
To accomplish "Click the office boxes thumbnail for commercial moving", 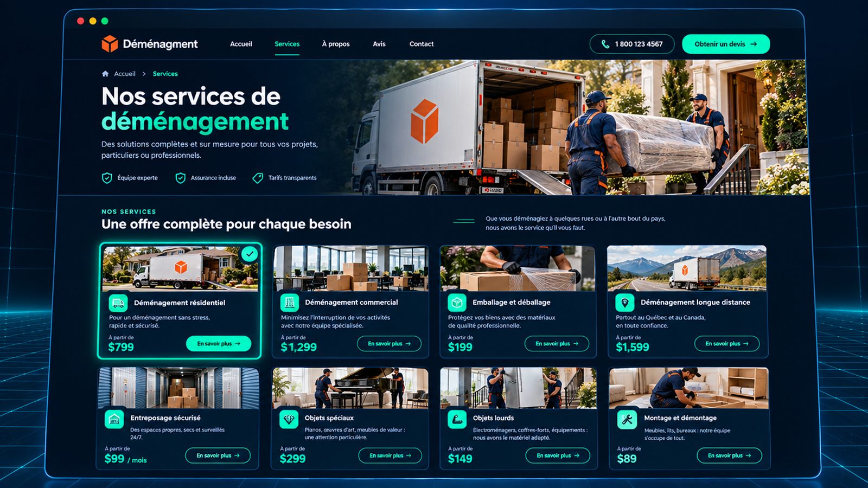I will coord(350,268).
